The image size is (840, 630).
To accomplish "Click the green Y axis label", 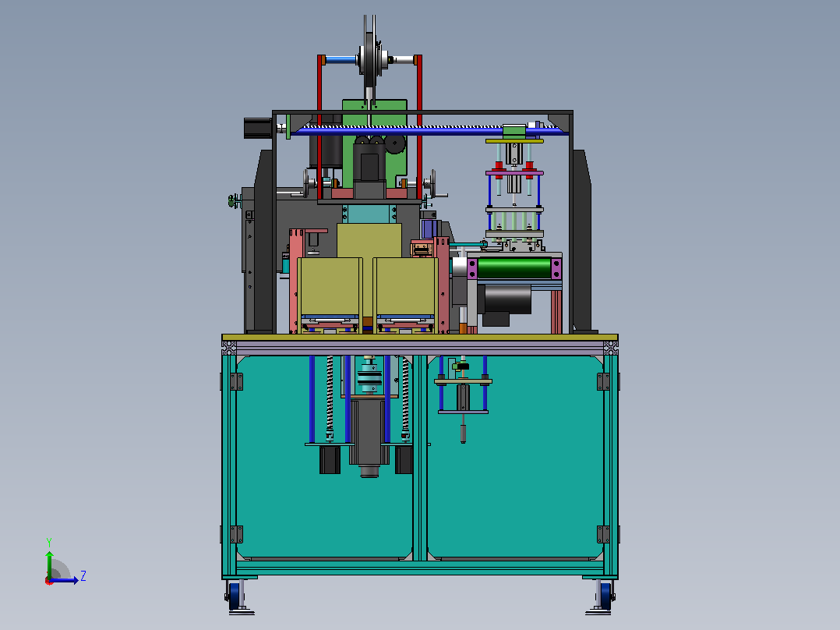I will 49,542.
